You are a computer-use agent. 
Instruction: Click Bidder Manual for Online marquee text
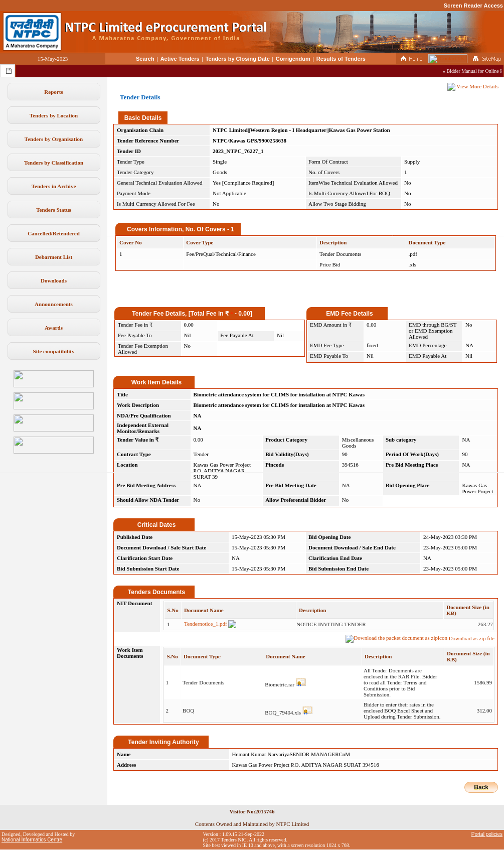point(472,71)
